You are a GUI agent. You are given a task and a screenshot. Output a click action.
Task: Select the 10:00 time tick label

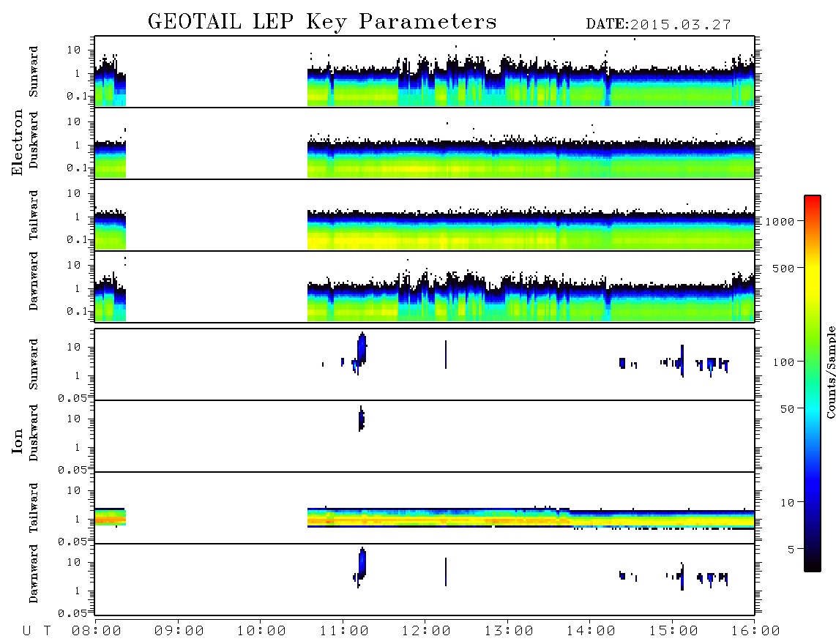tap(261, 632)
